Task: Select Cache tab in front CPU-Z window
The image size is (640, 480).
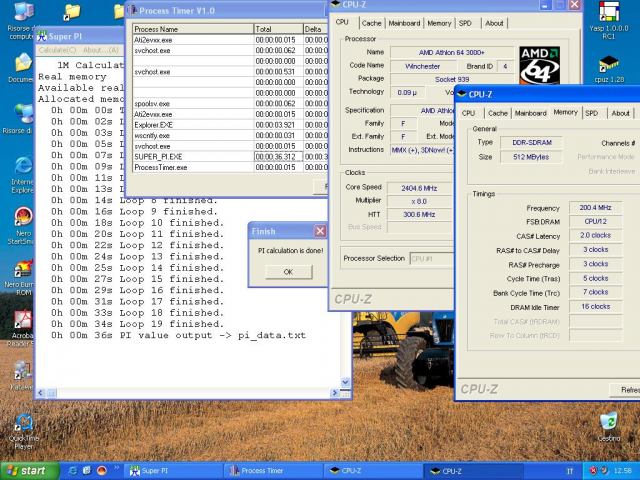Action: click(498, 113)
